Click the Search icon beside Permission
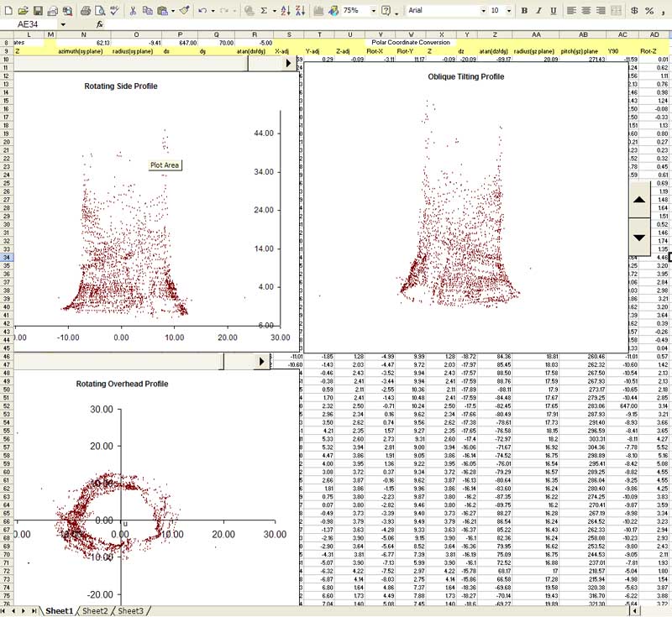672x617 pixels. pos(67,11)
